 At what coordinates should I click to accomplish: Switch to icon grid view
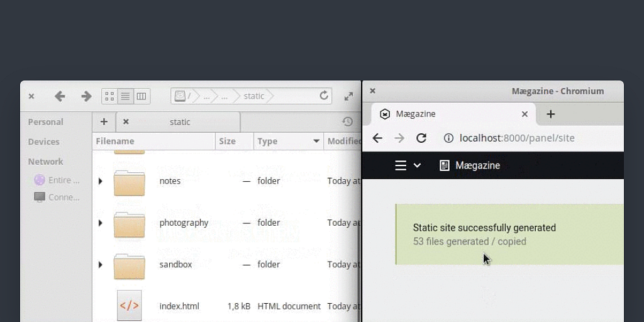(x=109, y=96)
